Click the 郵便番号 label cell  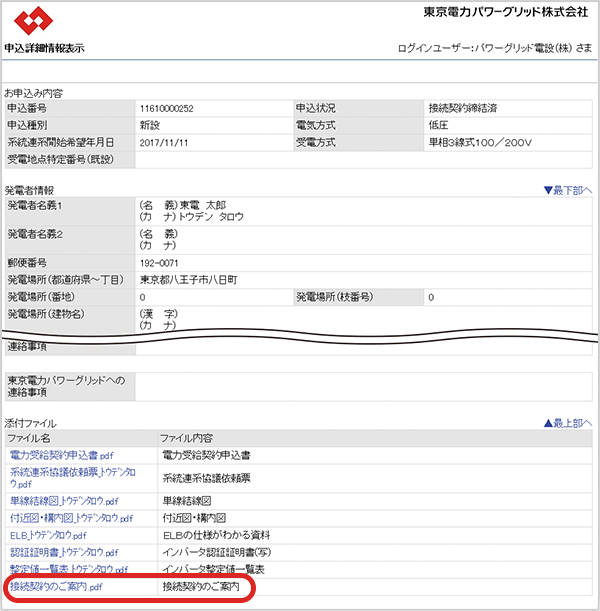click(x=70, y=263)
